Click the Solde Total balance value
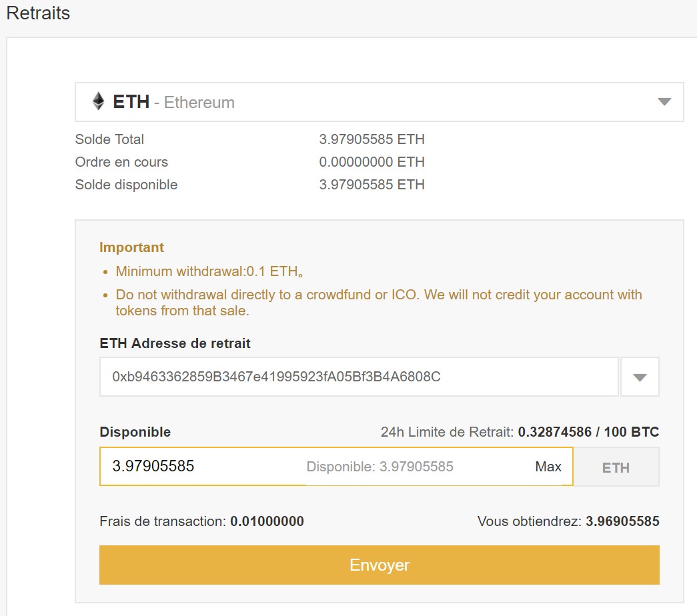Viewport: 697px width, 616px height. coord(372,139)
